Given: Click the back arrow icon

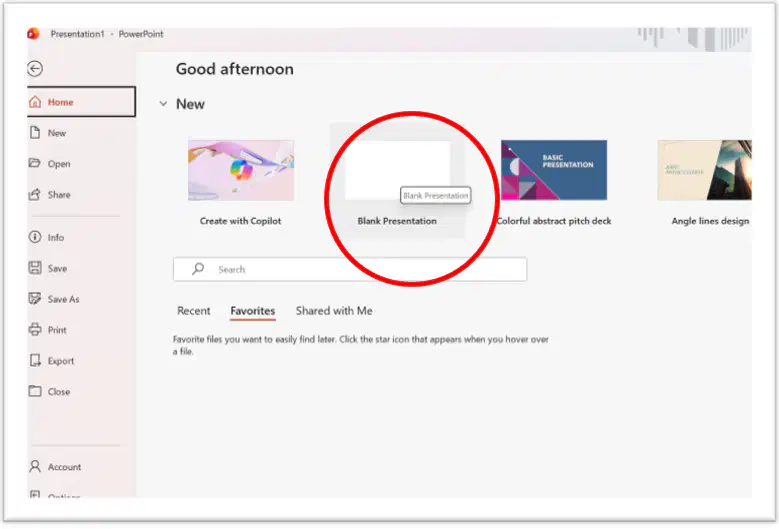Looking at the screenshot, I should 35,69.
